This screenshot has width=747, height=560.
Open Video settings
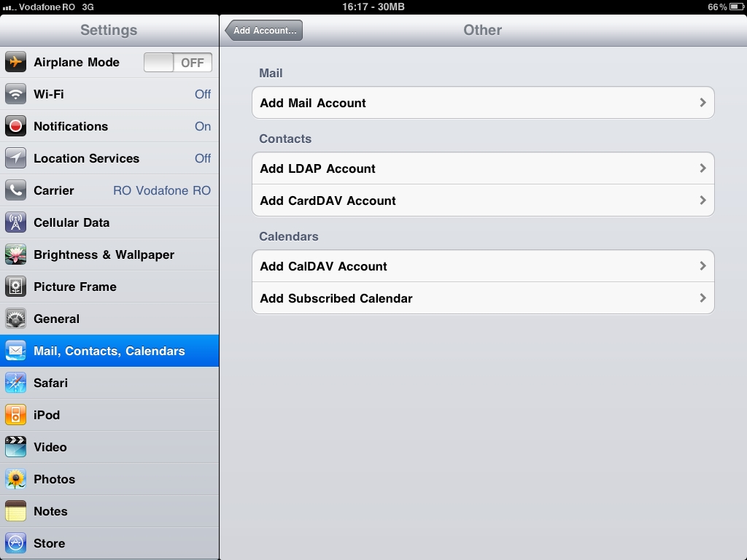[x=109, y=447]
